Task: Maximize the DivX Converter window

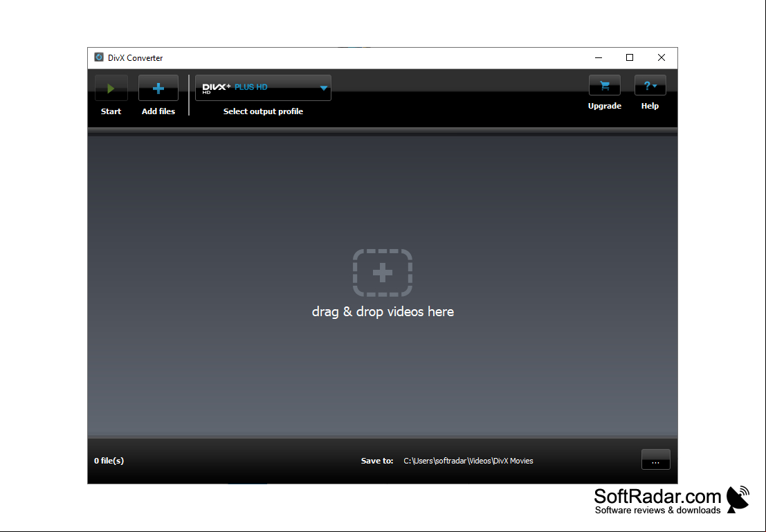Action: pyautogui.click(x=630, y=57)
